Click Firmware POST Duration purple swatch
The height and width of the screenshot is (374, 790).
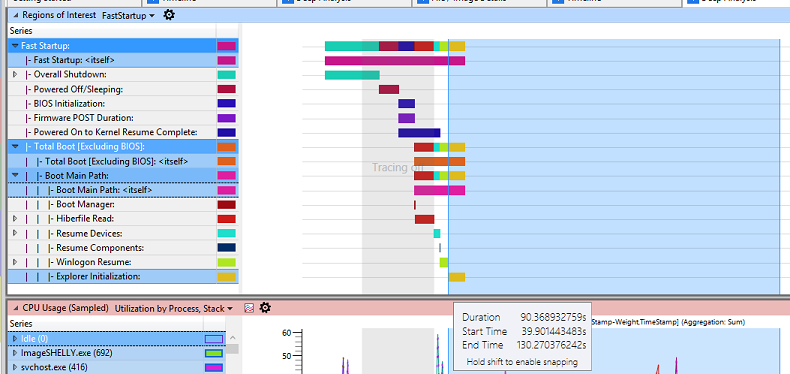coord(227,118)
